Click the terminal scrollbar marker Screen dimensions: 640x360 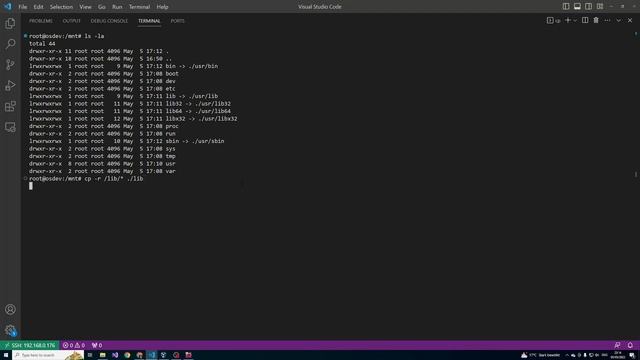tap(636, 174)
